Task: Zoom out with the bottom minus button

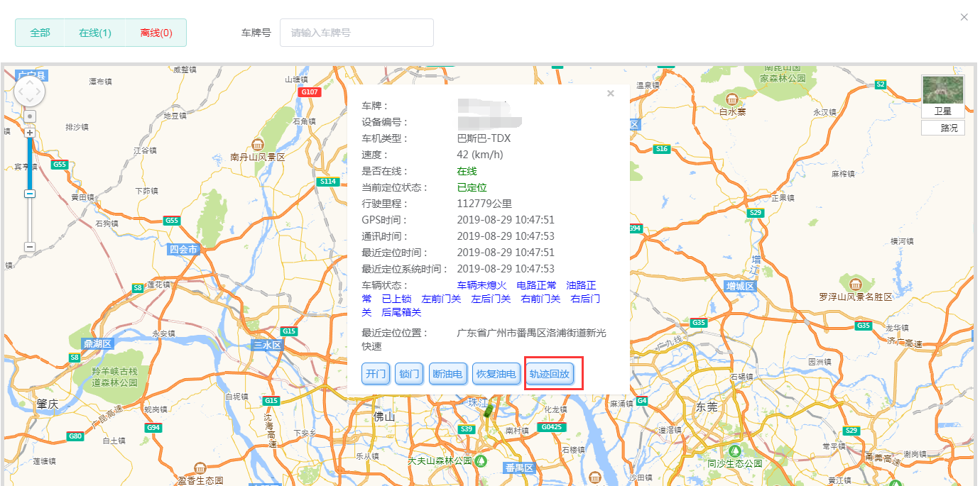Action: click(x=30, y=247)
